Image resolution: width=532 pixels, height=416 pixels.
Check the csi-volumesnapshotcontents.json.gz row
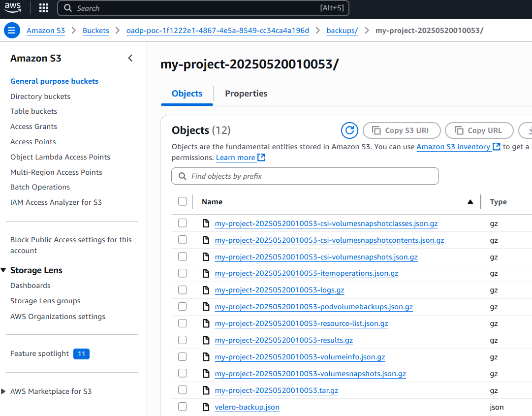click(183, 240)
